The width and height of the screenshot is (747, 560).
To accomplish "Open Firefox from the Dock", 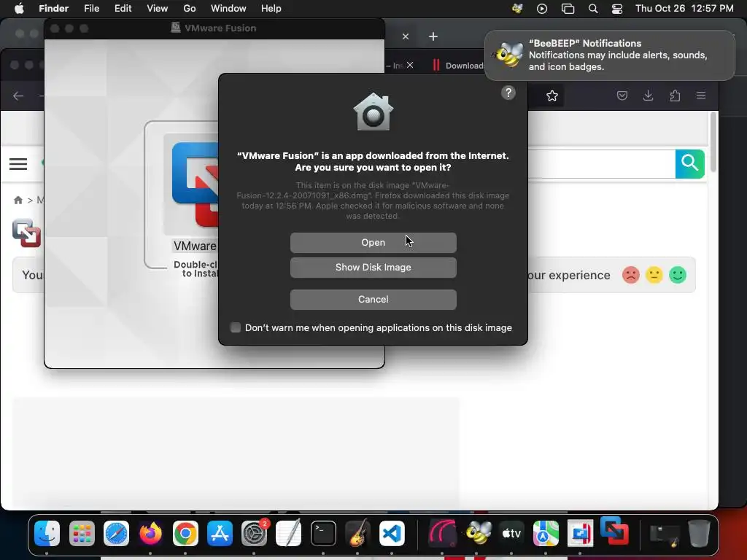I will pos(150,533).
